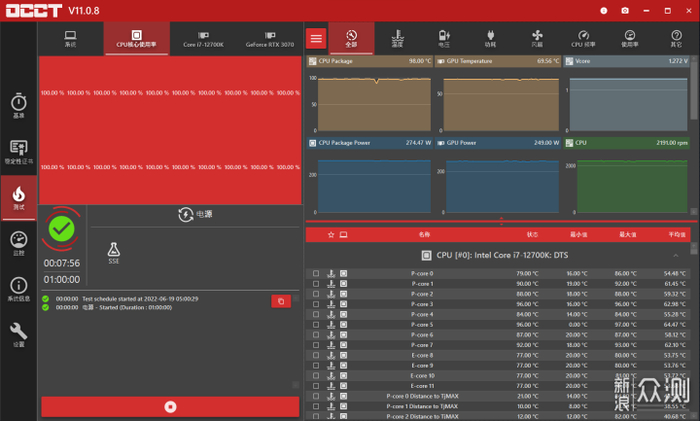The image size is (700, 421).
Task: Tick the P-core 3 checkbox
Action: [316, 304]
